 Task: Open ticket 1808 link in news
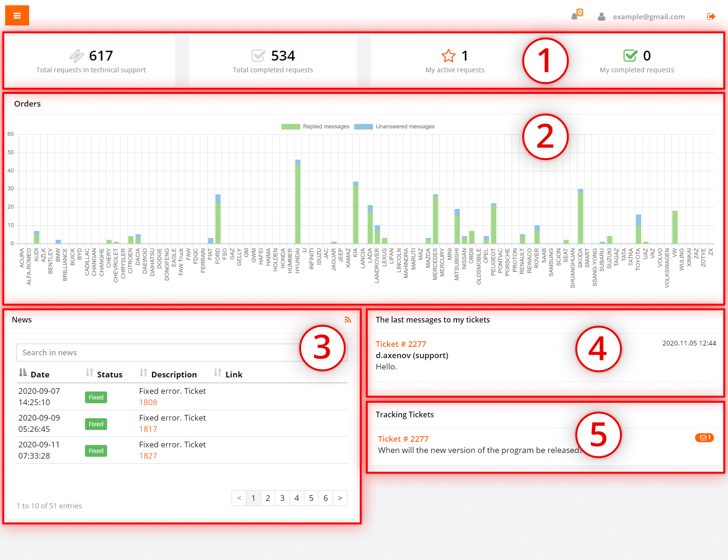[148, 402]
